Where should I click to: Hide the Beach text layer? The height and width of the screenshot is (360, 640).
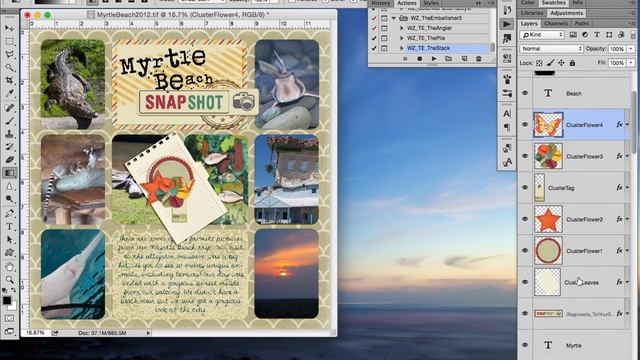coord(525,93)
